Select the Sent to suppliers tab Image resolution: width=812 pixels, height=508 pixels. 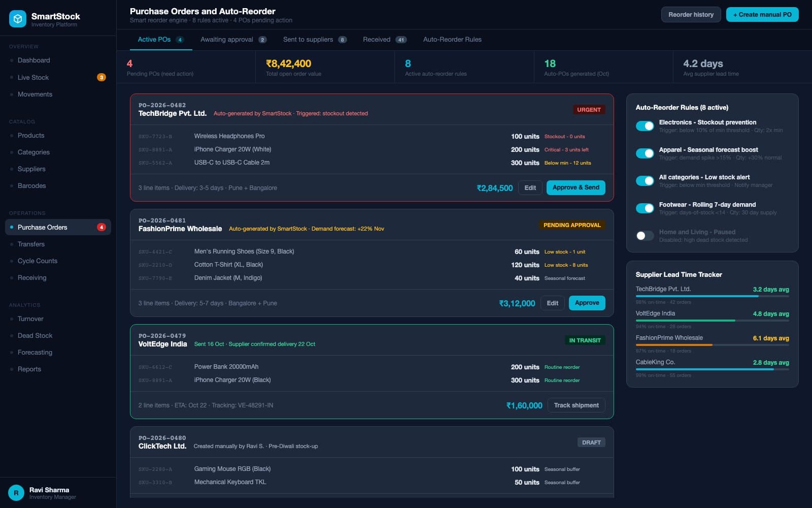click(315, 40)
